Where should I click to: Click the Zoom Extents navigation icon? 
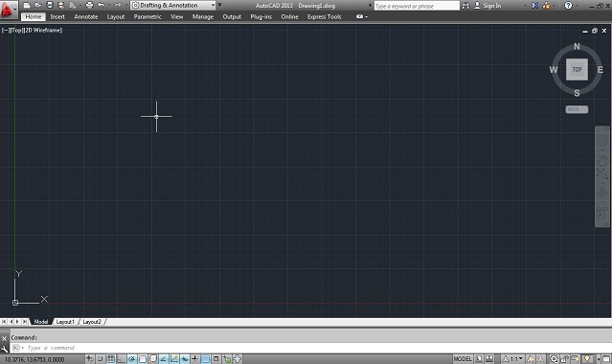coord(602,174)
